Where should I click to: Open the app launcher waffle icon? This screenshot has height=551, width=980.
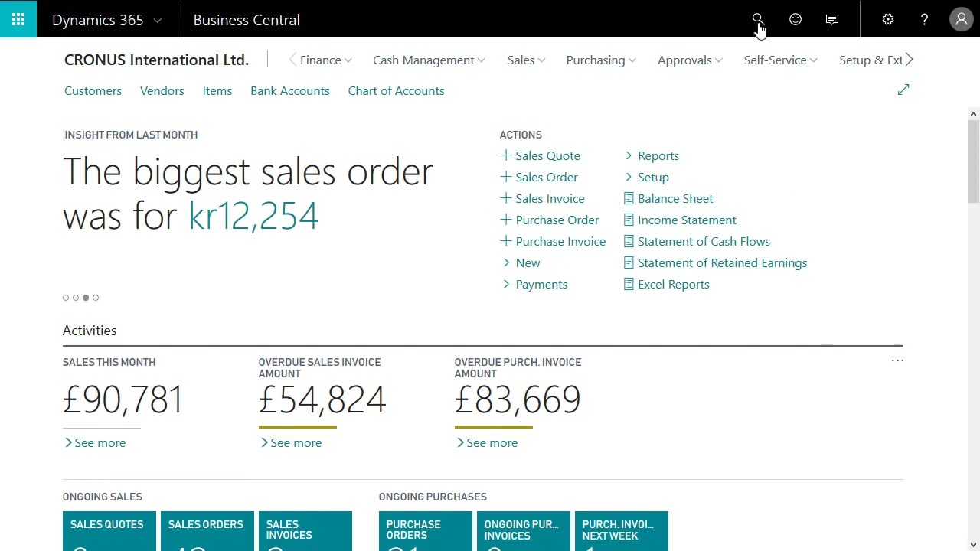tap(18, 19)
